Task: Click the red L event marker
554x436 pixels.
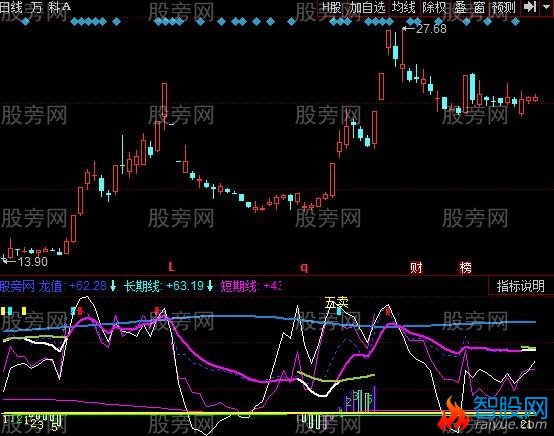Action: (172, 267)
